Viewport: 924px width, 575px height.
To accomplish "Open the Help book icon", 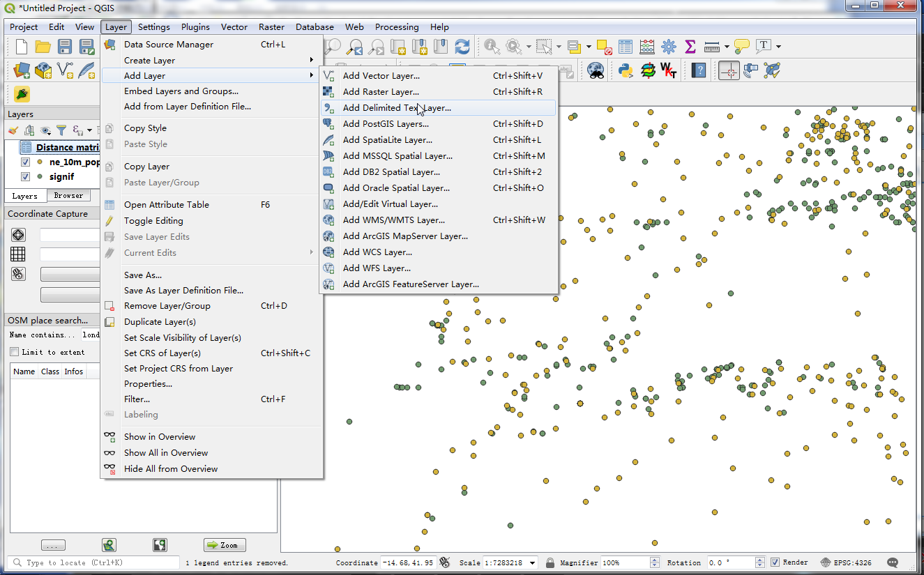I will point(699,70).
